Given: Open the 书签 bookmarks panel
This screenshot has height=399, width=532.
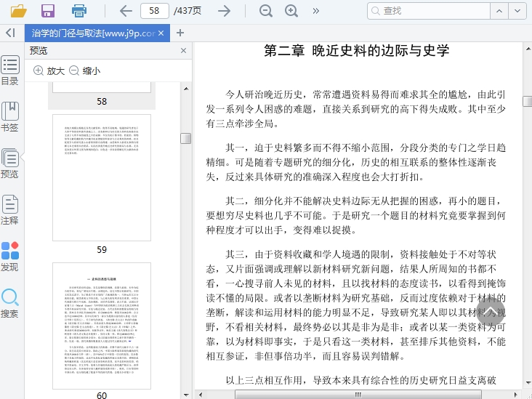Looking at the screenshot, I should [x=10, y=117].
